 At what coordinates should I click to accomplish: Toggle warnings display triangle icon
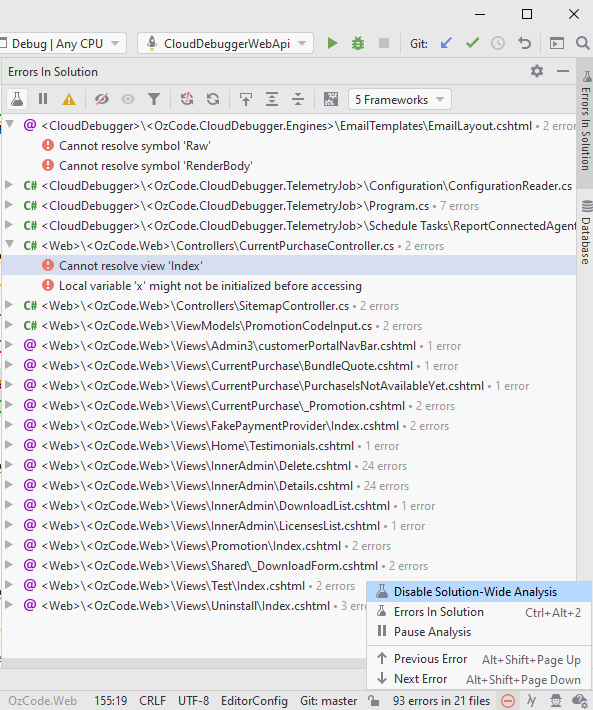pyautogui.click(x=69, y=99)
